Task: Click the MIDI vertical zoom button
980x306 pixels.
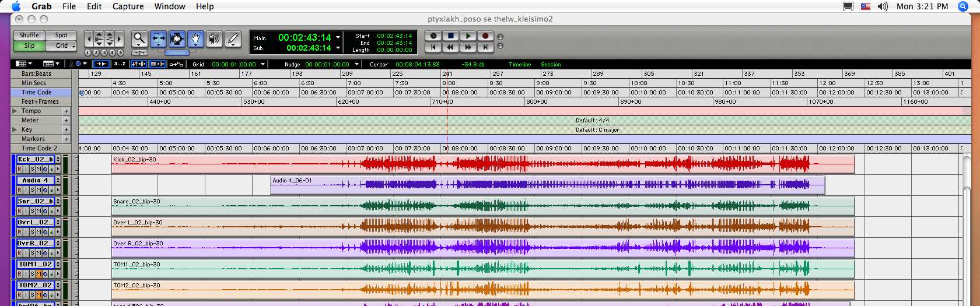Action: (x=109, y=39)
